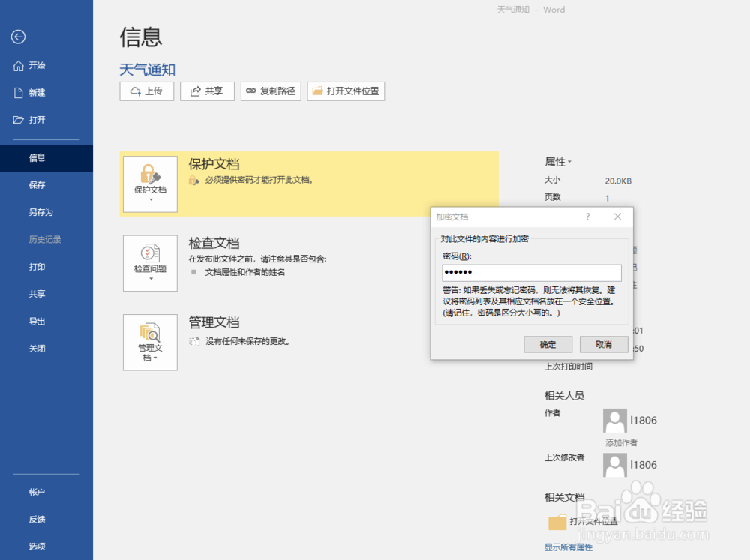Click the 复制路径 button
The height and width of the screenshot is (560, 750).
click(271, 91)
